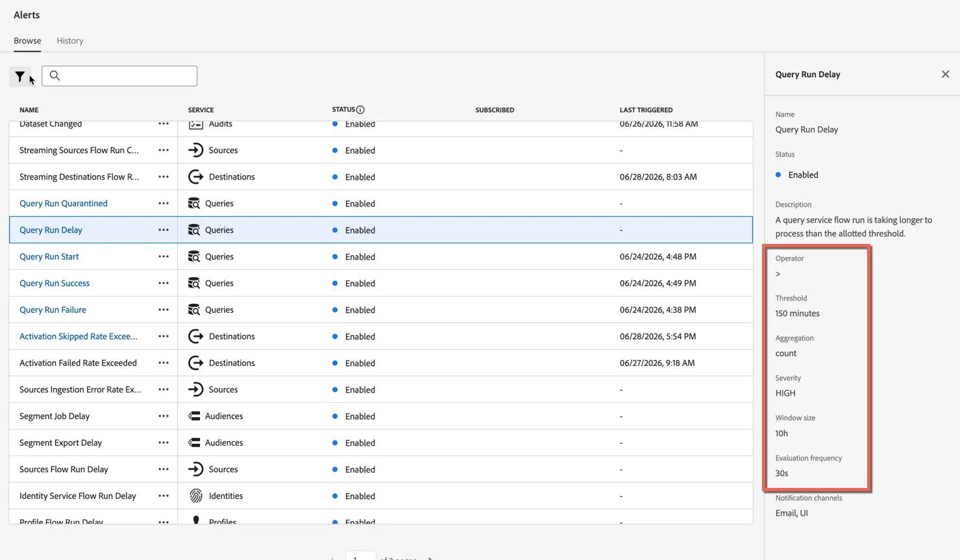The height and width of the screenshot is (560, 960).
Task: Click the Identities fingerprint icon
Action: click(195, 496)
